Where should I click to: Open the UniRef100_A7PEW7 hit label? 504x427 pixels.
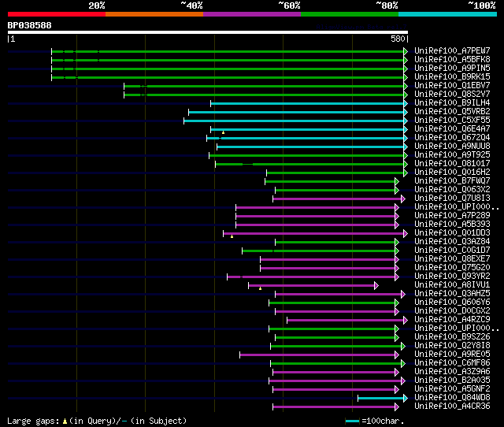[452, 50]
